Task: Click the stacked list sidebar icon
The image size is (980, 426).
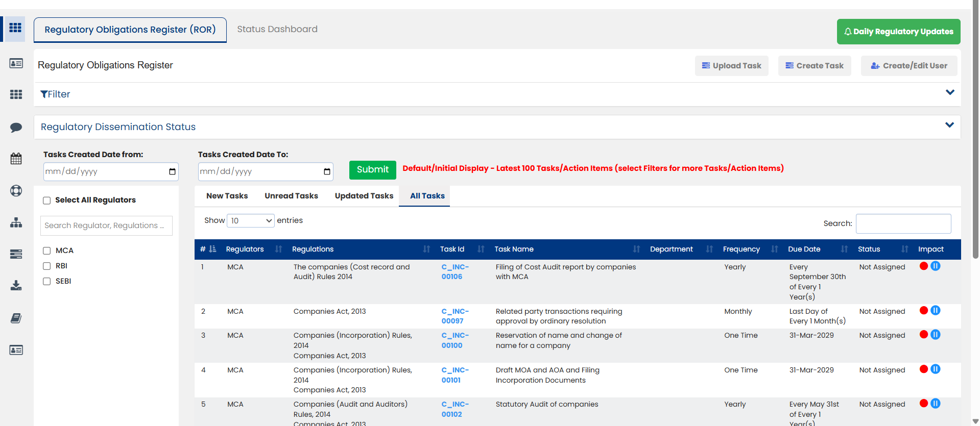Action: click(16, 254)
